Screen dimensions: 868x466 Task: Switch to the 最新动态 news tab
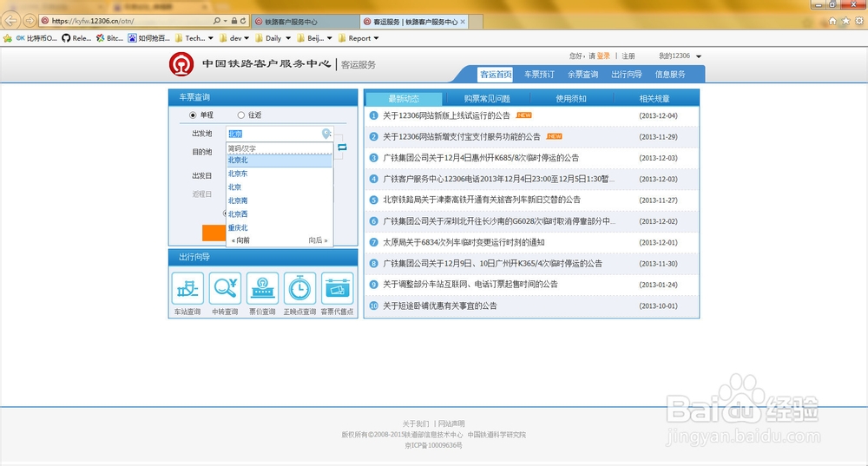coord(404,99)
